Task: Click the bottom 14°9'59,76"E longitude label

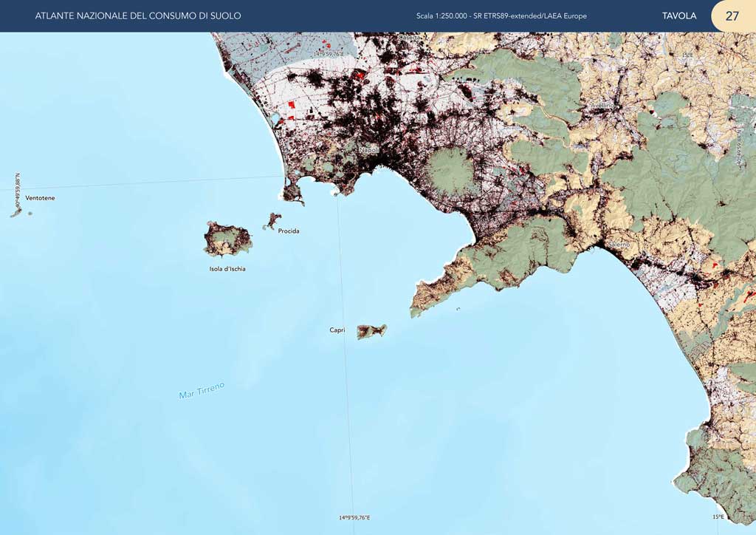Action: (354, 518)
